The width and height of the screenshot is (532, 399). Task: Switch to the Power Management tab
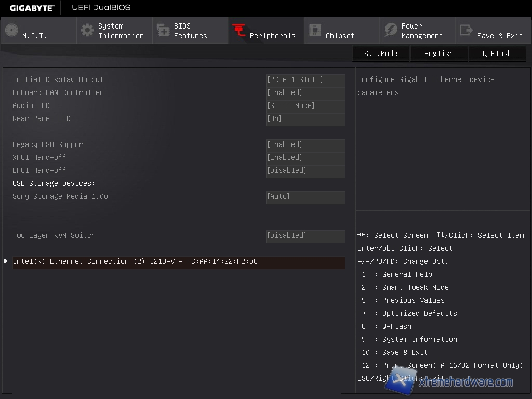click(422, 31)
